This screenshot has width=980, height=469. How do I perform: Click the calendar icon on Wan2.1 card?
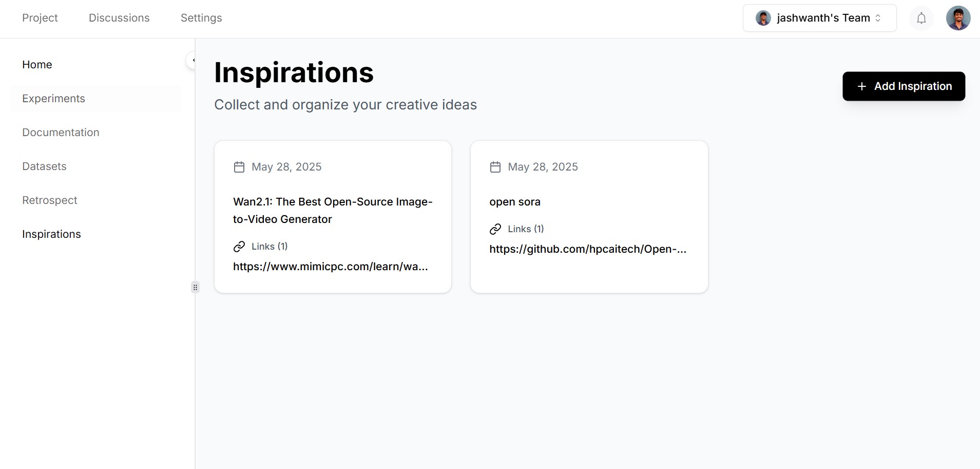click(x=239, y=167)
